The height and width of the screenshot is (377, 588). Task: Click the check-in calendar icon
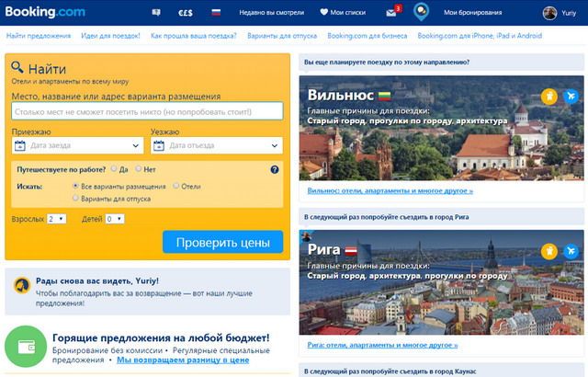tap(20, 145)
